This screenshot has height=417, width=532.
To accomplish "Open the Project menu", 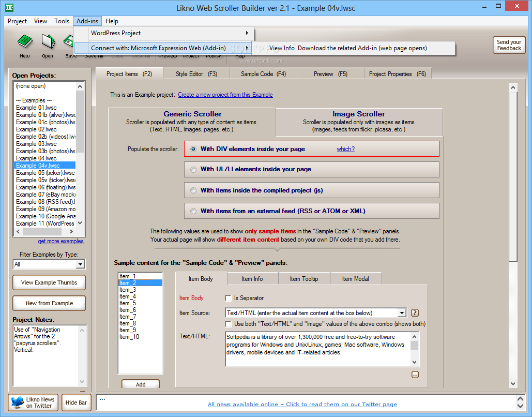I will [x=17, y=21].
